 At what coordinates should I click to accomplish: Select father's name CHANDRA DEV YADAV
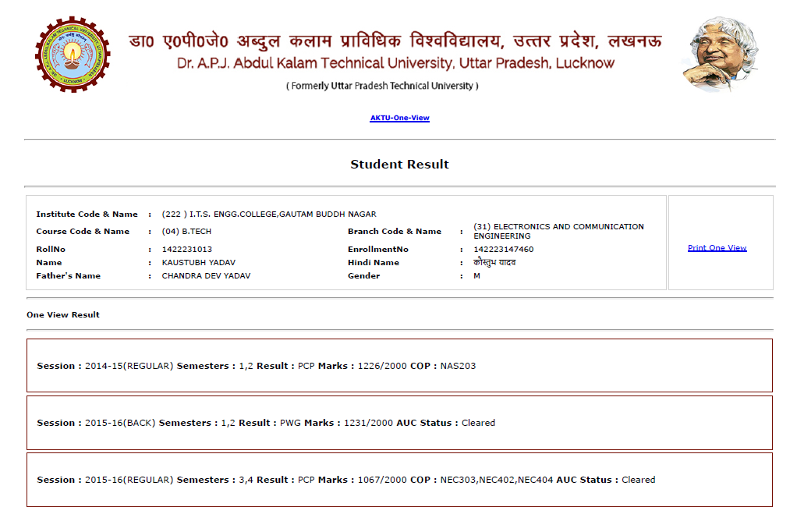[x=206, y=275]
